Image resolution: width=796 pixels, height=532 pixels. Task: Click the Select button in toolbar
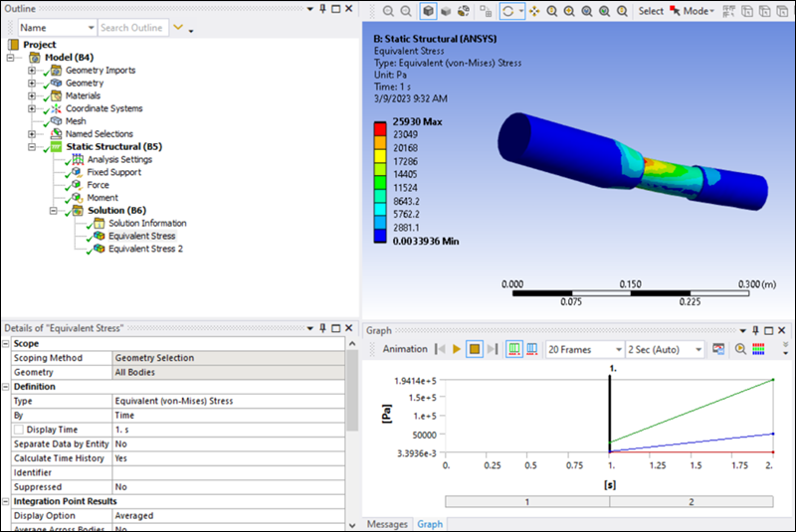651,11
